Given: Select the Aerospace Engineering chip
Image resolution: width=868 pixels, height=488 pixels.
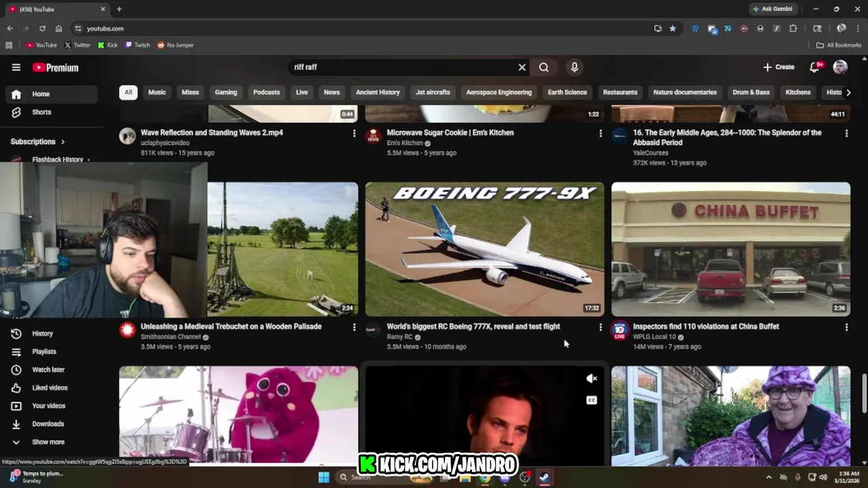Looking at the screenshot, I should [x=498, y=92].
